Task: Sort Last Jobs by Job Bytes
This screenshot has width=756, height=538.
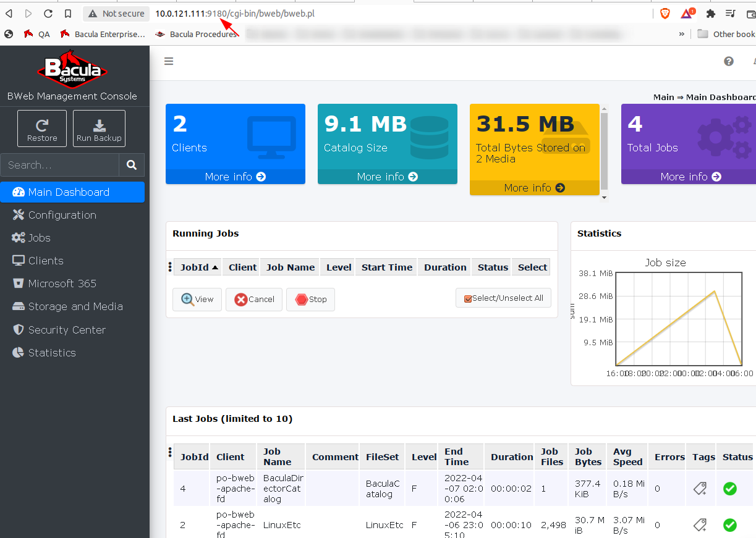Action: tap(588, 457)
